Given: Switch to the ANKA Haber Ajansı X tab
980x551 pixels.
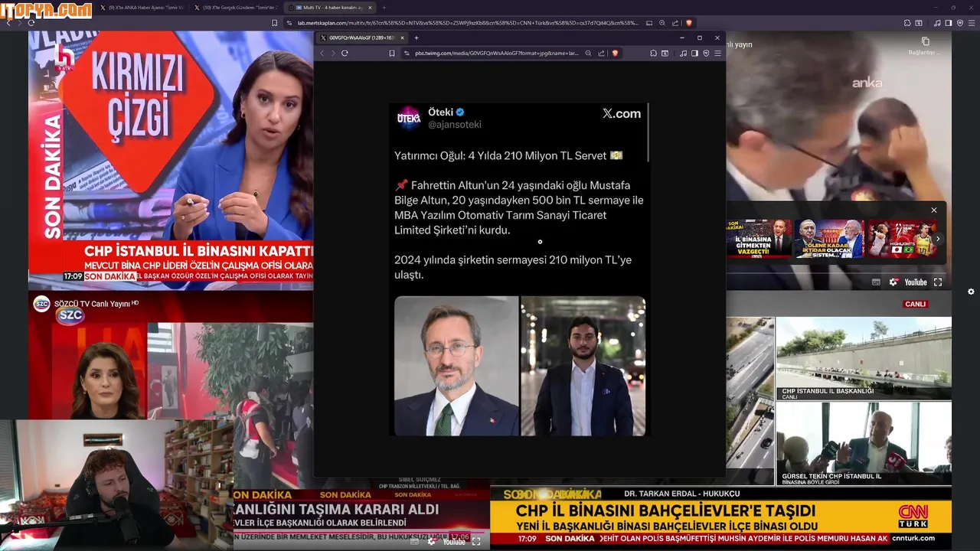Looking at the screenshot, I should tap(142, 7).
